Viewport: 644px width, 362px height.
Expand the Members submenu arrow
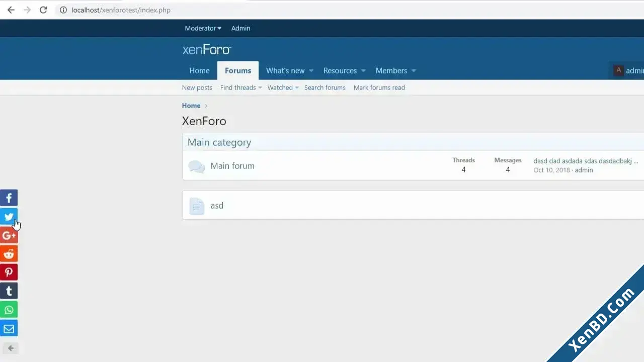pos(414,71)
